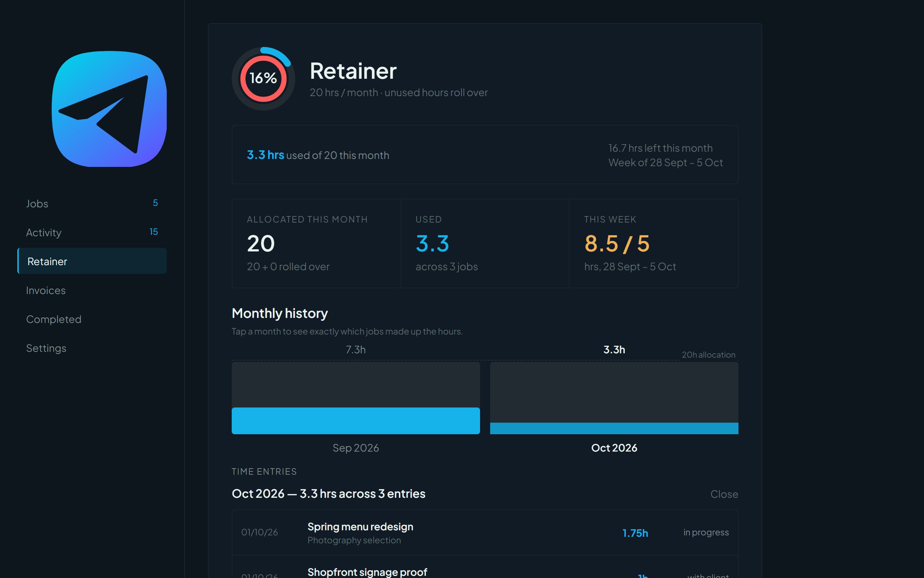The height and width of the screenshot is (578, 924).
Task: Open the Spring menu redesign entry
Action: (485, 532)
